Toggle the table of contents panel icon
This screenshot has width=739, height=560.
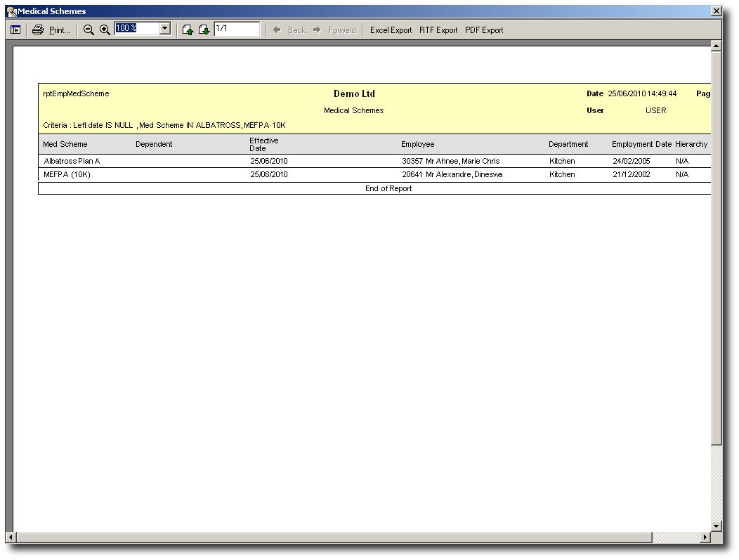[15, 30]
